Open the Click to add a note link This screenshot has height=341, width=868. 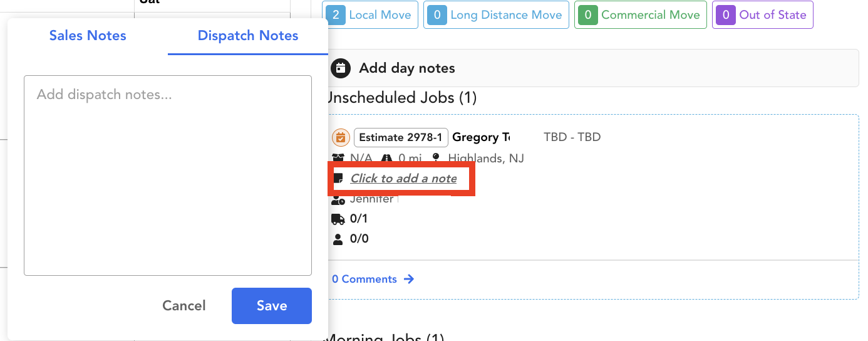pos(403,178)
